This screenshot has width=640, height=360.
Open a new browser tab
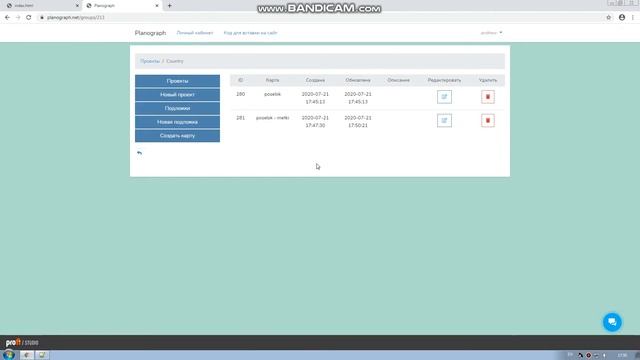(169, 6)
